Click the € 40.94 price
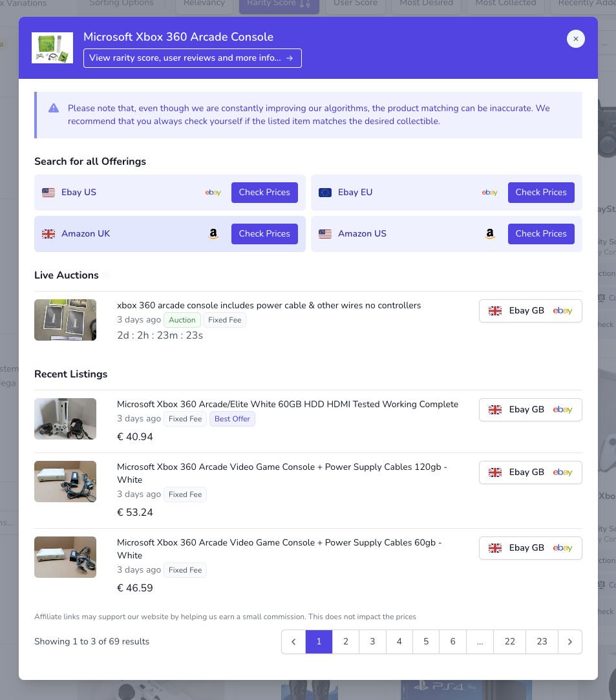The height and width of the screenshot is (700, 616). coord(135,436)
